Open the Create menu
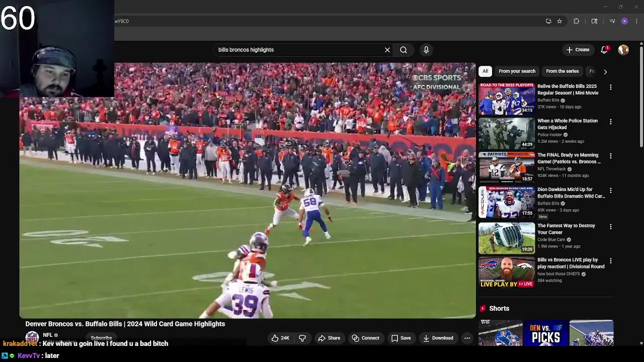The image size is (644, 362). [578, 50]
